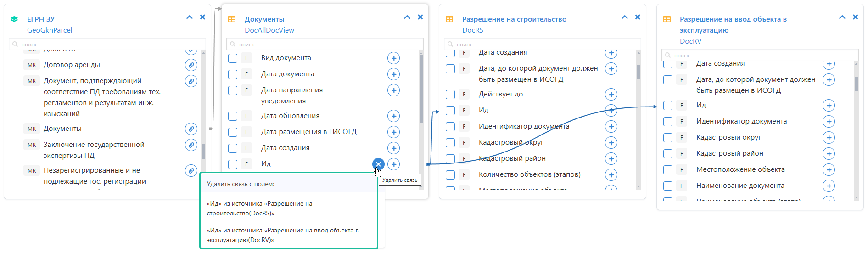This screenshot has height=253, width=868.
Task: Click plus for Ид in DocRV panel
Action: click(829, 105)
